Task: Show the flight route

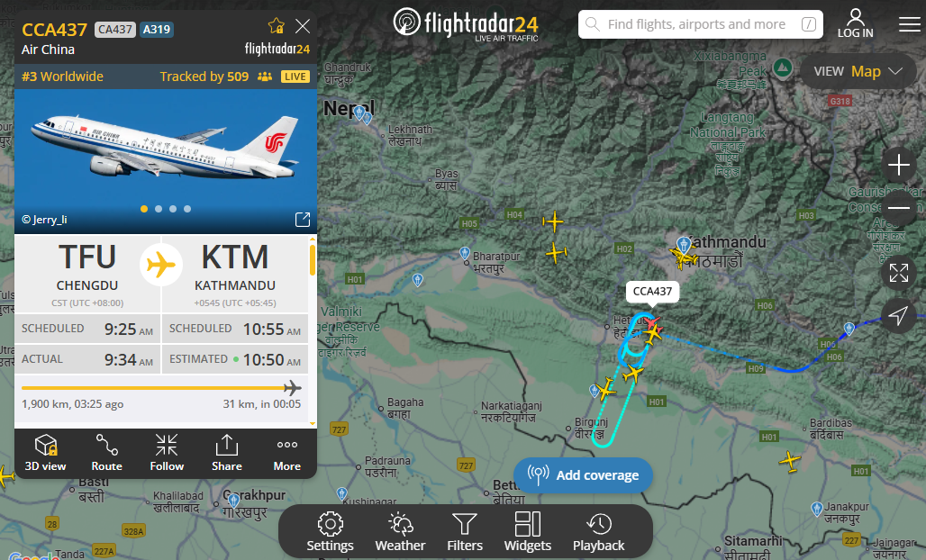Action: [107, 453]
